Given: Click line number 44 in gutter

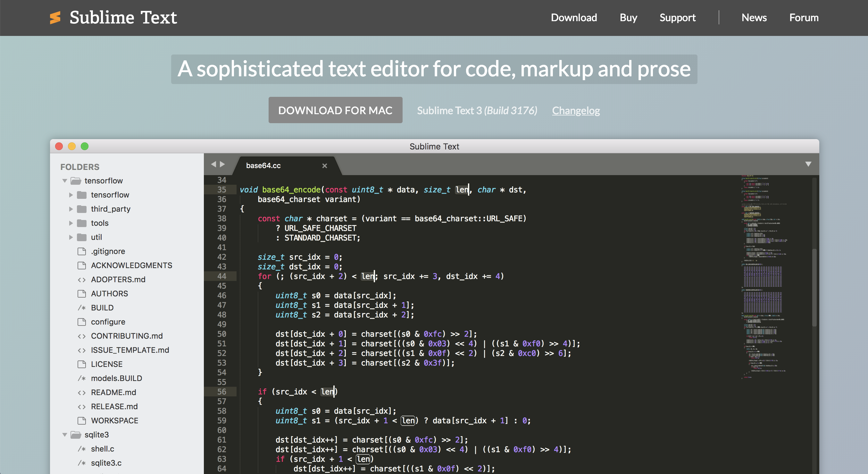Looking at the screenshot, I should [221, 276].
